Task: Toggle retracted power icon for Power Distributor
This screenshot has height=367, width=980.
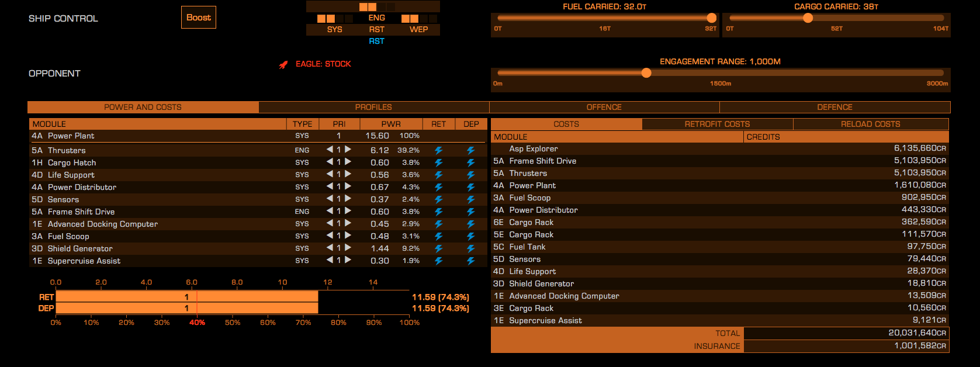Action: tap(438, 187)
